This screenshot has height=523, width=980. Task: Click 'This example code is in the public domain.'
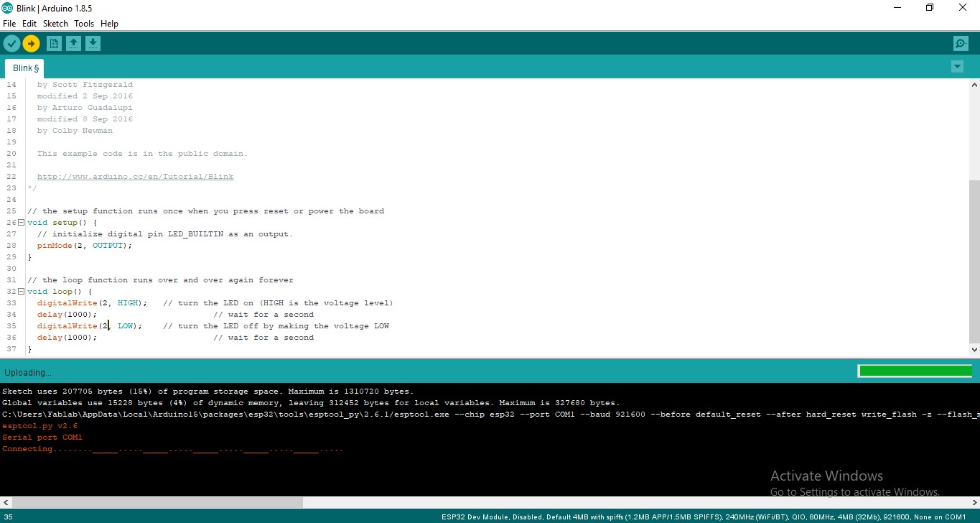[142, 154]
